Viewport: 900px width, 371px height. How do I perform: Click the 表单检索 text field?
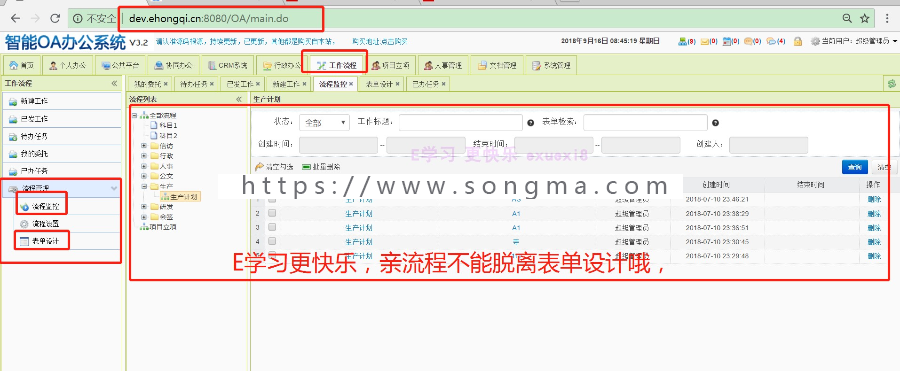tap(645, 122)
